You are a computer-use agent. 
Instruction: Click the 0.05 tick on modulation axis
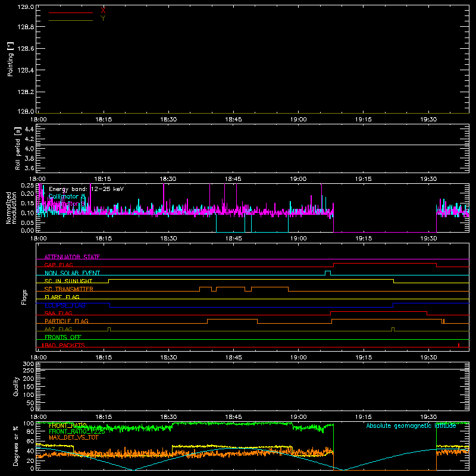(x=28, y=223)
